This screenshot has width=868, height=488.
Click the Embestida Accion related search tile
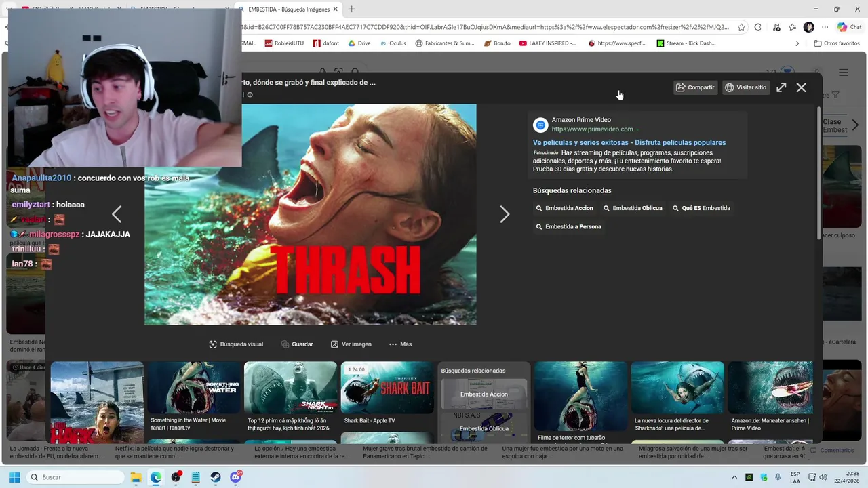pos(484,394)
